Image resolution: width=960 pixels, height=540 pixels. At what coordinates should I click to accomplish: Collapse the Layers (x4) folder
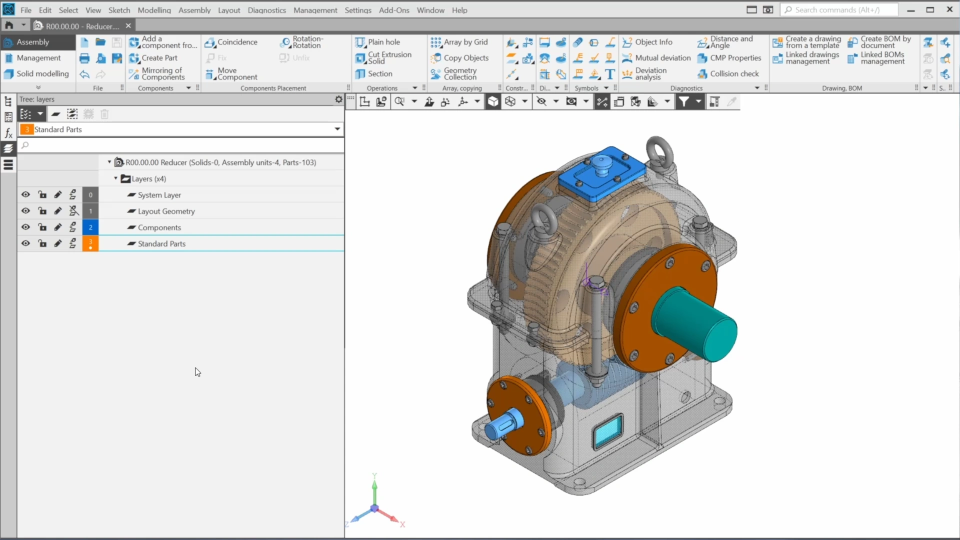point(116,179)
